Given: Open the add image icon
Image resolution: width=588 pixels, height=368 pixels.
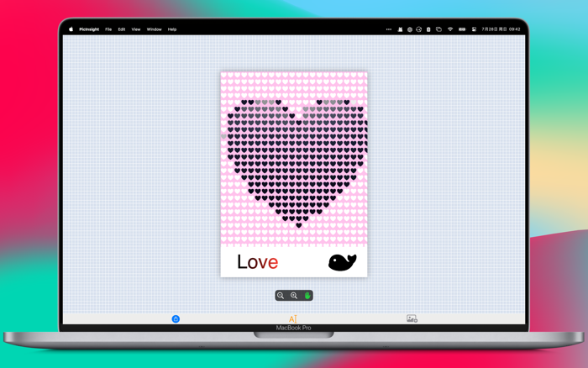Looking at the screenshot, I should click(x=412, y=318).
